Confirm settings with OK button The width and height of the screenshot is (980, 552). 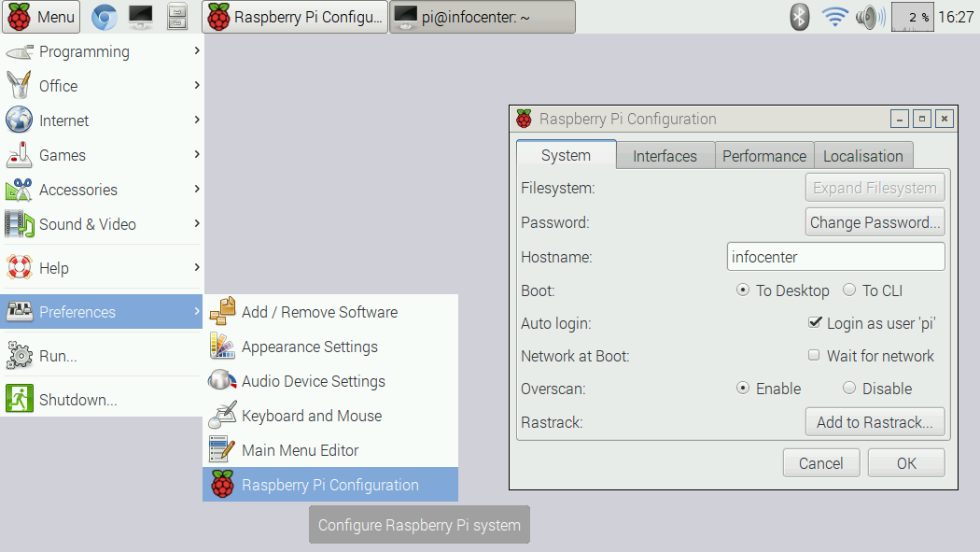click(906, 463)
